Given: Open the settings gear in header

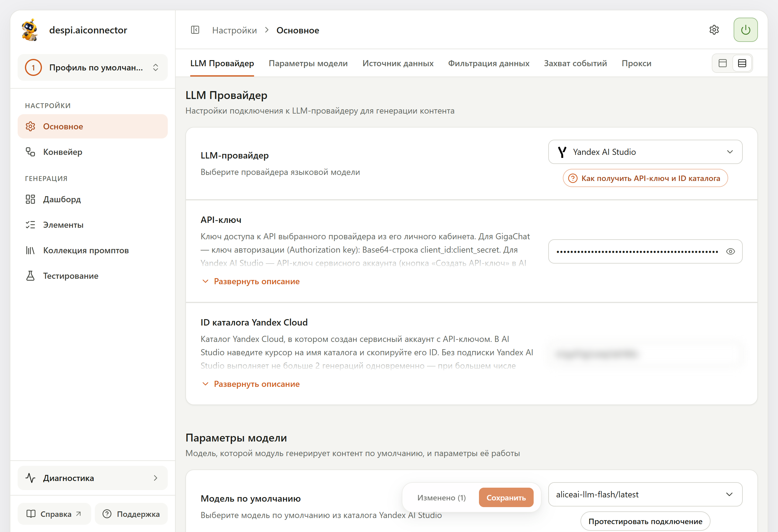Looking at the screenshot, I should (714, 30).
